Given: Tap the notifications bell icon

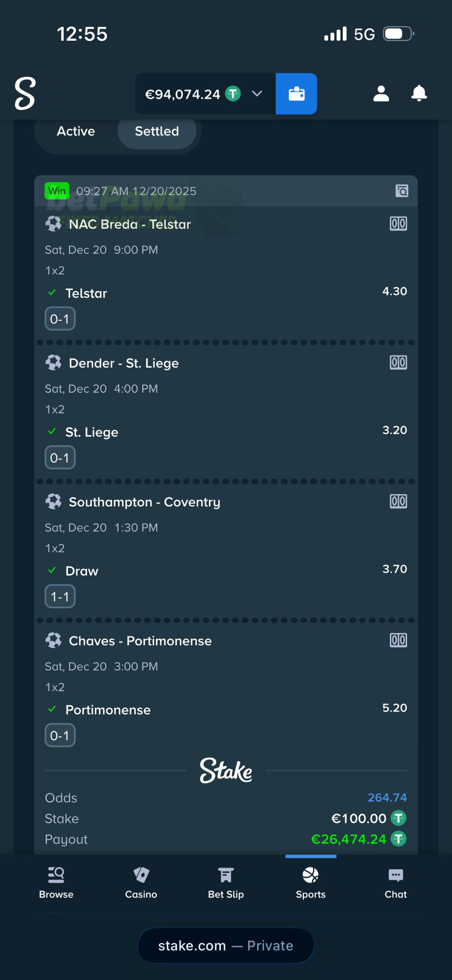Looking at the screenshot, I should click(x=419, y=93).
